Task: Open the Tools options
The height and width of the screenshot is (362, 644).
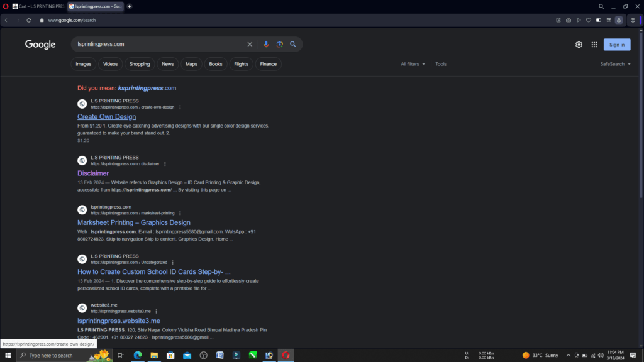Action: click(441, 64)
